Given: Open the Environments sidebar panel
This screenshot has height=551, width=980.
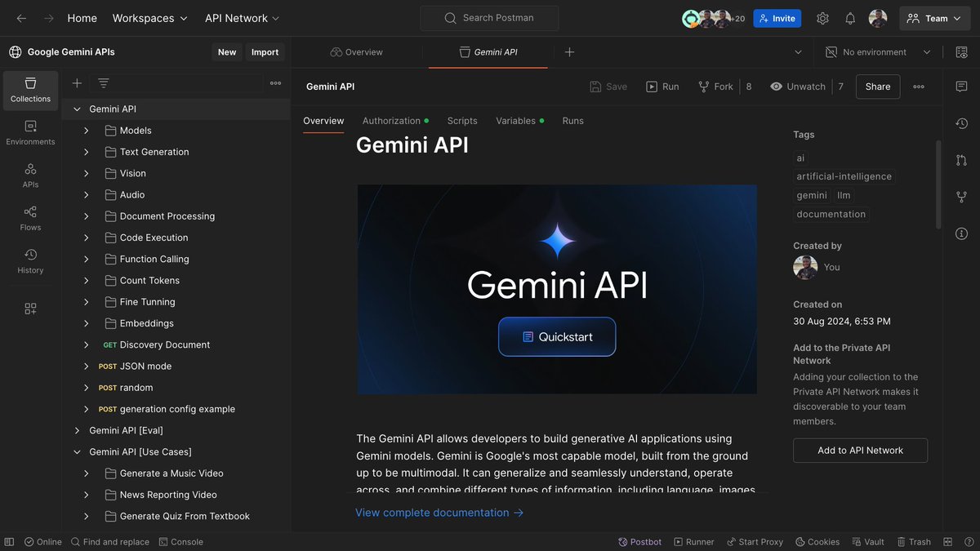Looking at the screenshot, I should pyautogui.click(x=30, y=133).
